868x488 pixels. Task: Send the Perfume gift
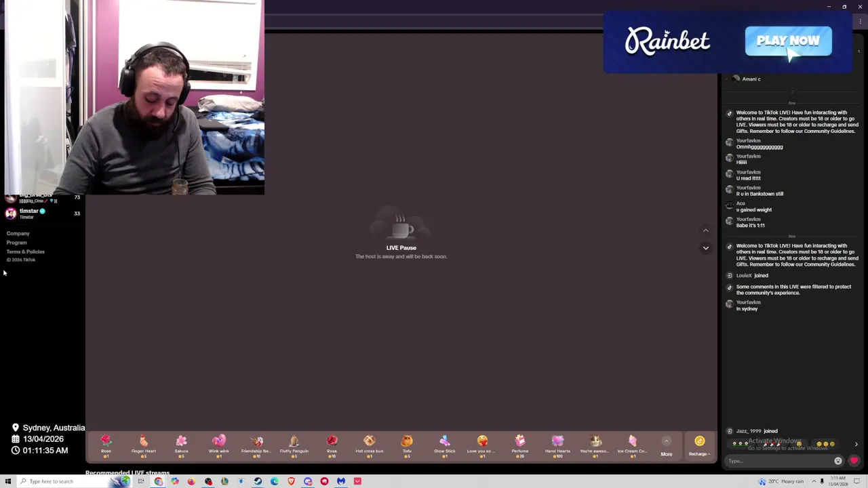(520, 446)
